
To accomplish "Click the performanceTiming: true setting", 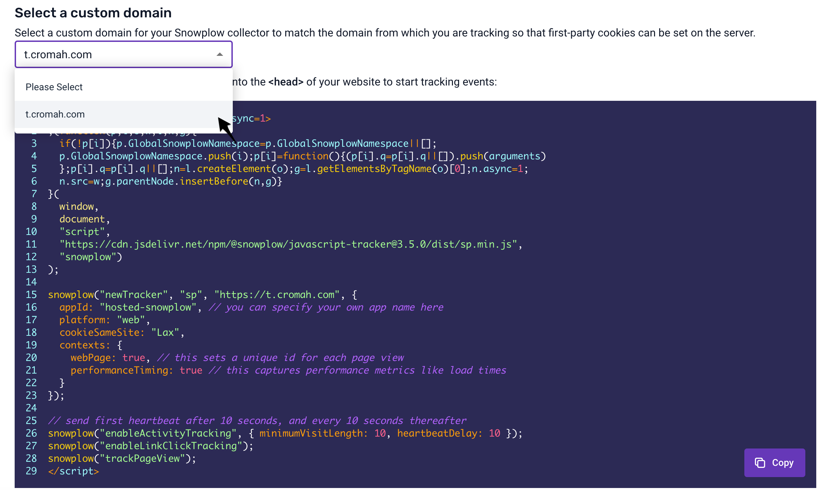I will point(136,370).
